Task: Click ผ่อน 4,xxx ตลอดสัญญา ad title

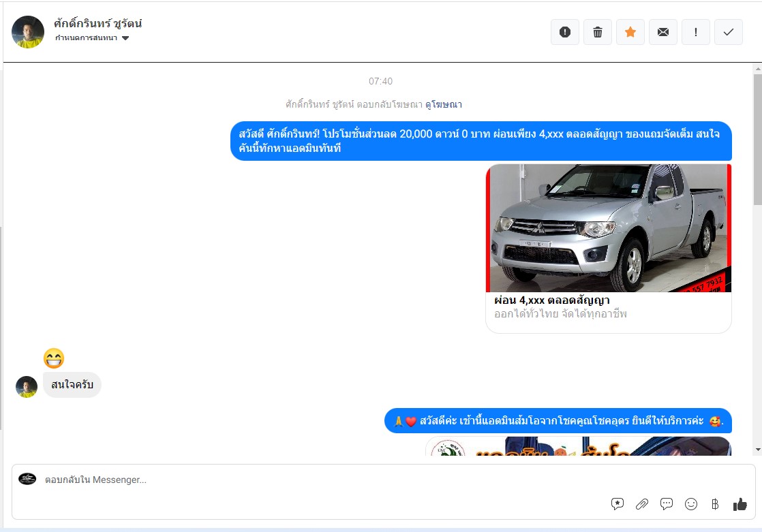Action: coord(551,300)
